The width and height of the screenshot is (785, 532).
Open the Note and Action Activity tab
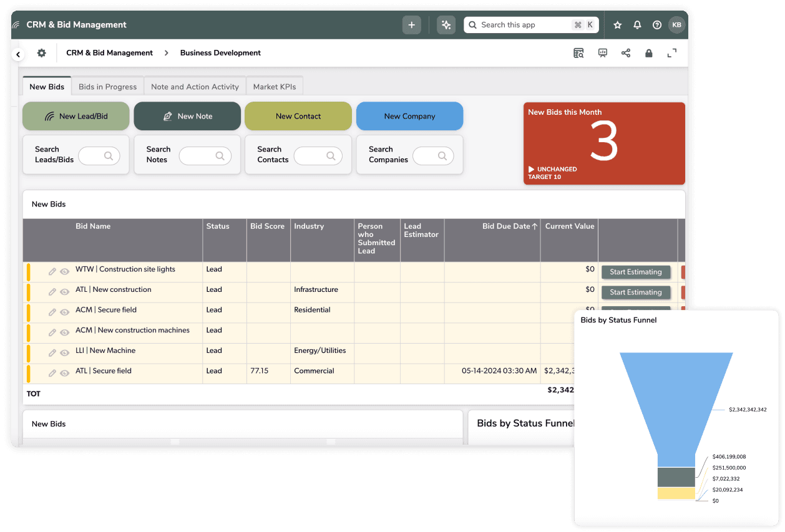(x=195, y=87)
